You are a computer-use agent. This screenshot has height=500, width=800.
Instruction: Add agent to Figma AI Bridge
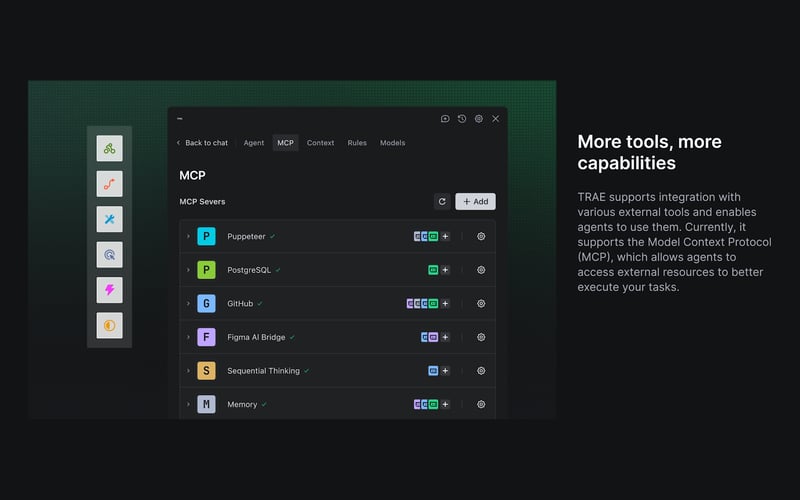pos(445,337)
